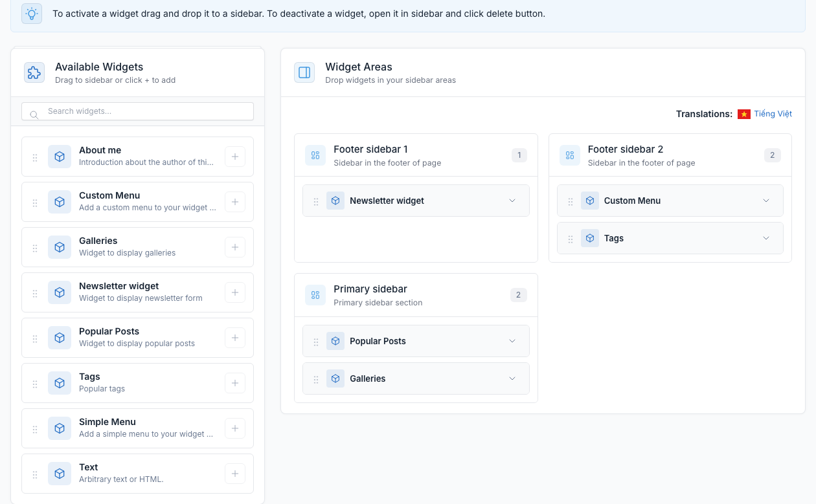Viewport: 816px width, 504px height.
Task: Add the Popular Posts widget with plus
Action: click(x=235, y=338)
